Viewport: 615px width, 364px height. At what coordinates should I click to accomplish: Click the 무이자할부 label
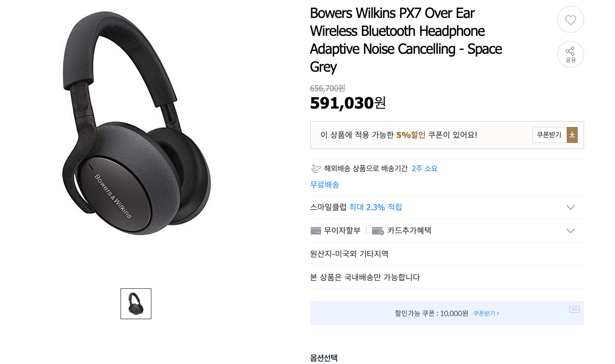tap(342, 231)
